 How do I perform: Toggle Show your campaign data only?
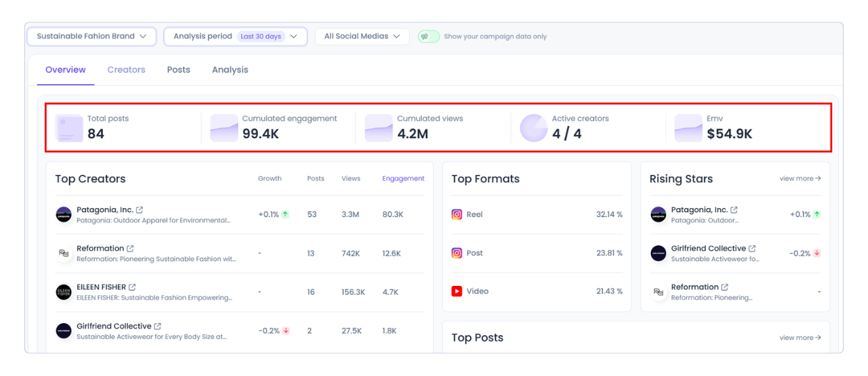[429, 37]
